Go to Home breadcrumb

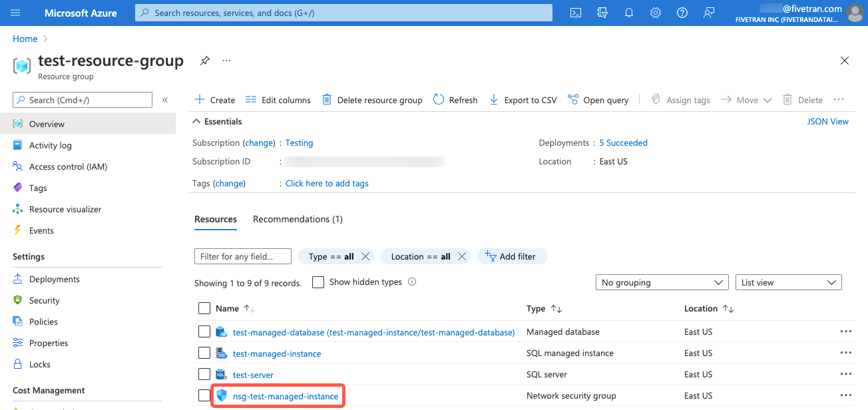pyautogui.click(x=25, y=39)
